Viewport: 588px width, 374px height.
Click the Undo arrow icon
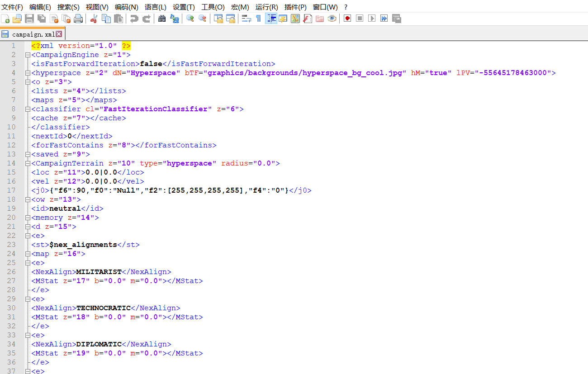click(134, 19)
